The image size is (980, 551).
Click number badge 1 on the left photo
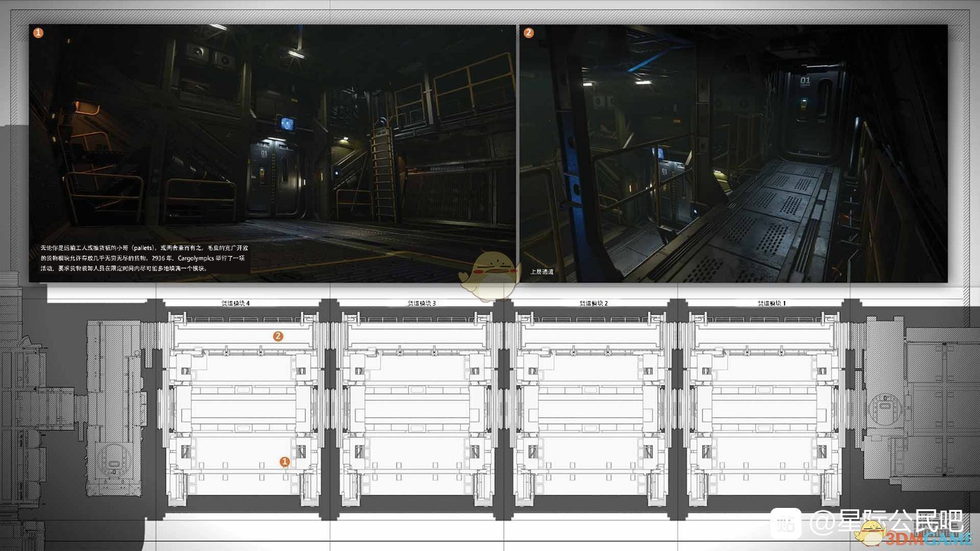pos(38,33)
